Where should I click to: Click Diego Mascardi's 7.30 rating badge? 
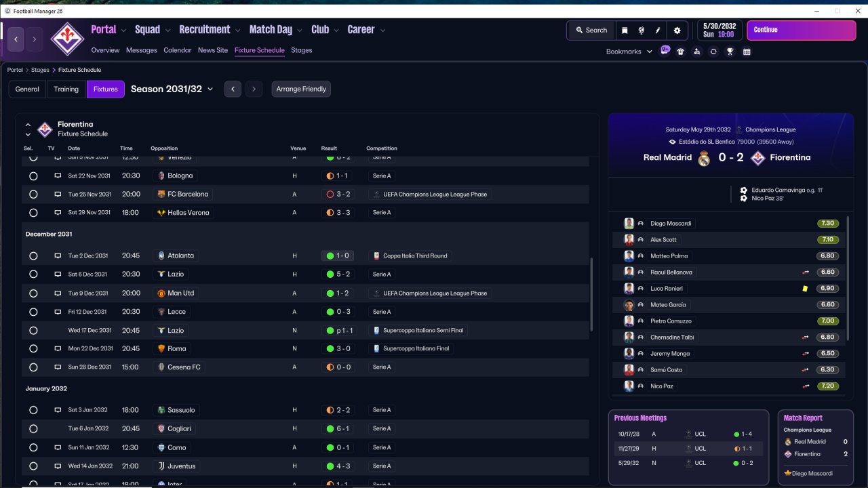coord(828,224)
